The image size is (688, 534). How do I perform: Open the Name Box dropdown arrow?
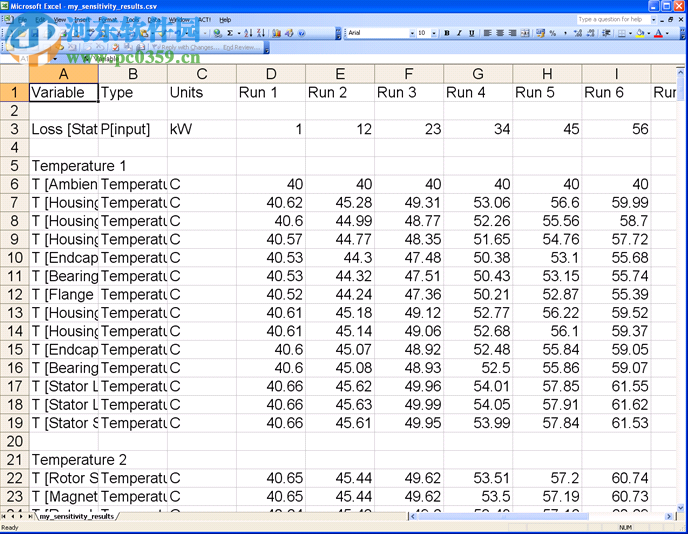tap(55, 58)
